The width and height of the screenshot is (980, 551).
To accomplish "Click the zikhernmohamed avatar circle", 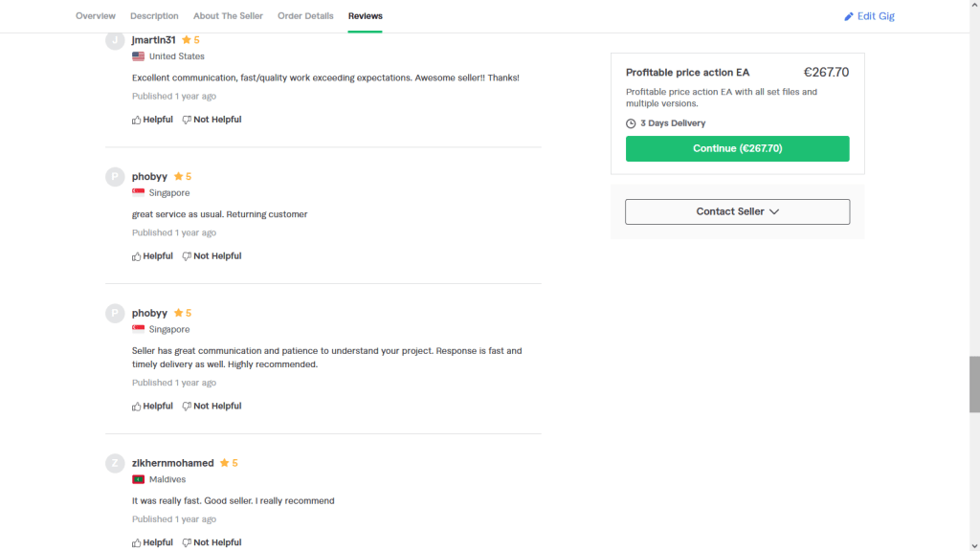I will (x=115, y=464).
